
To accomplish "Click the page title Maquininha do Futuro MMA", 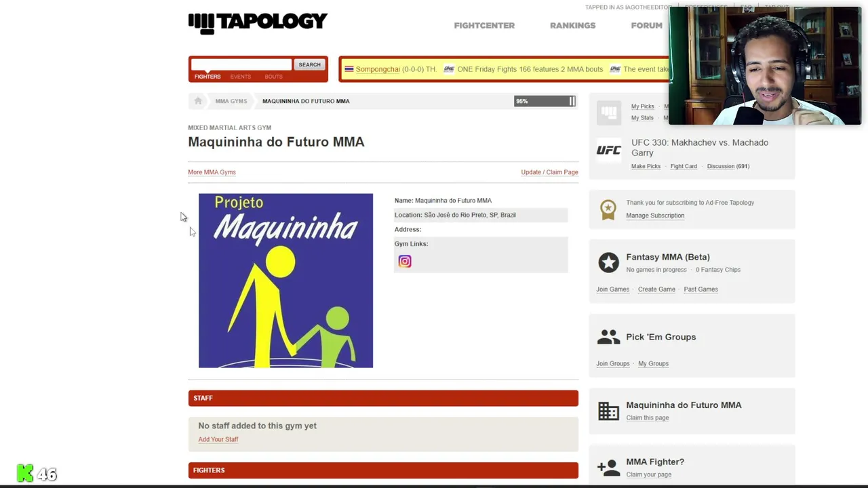I will coord(276,142).
